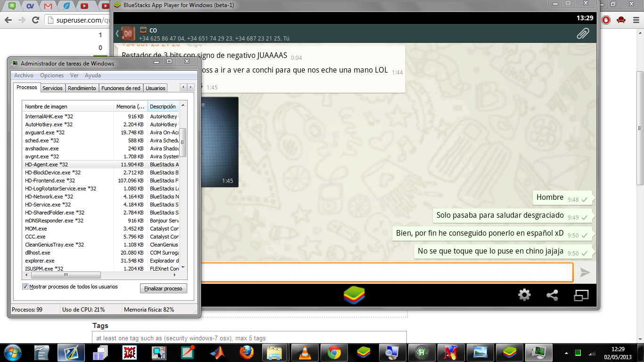Open the group chat avatar

pos(129,33)
